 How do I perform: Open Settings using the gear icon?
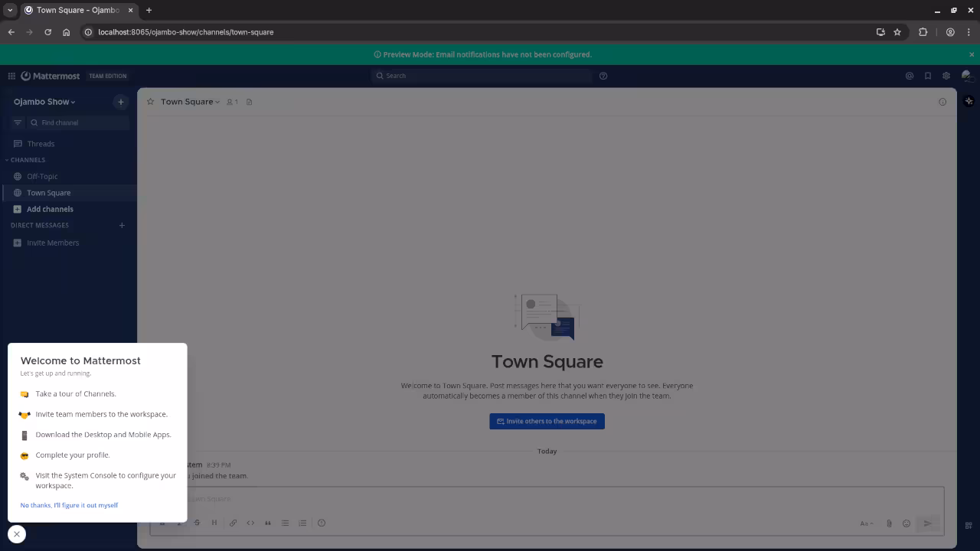[x=946, y=76]
